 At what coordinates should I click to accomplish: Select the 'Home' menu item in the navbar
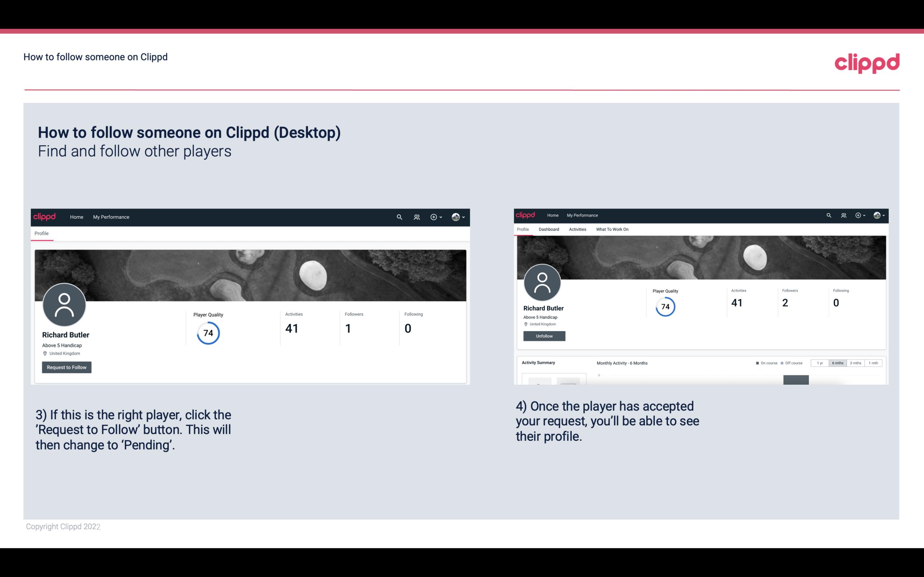pos(75,217)
